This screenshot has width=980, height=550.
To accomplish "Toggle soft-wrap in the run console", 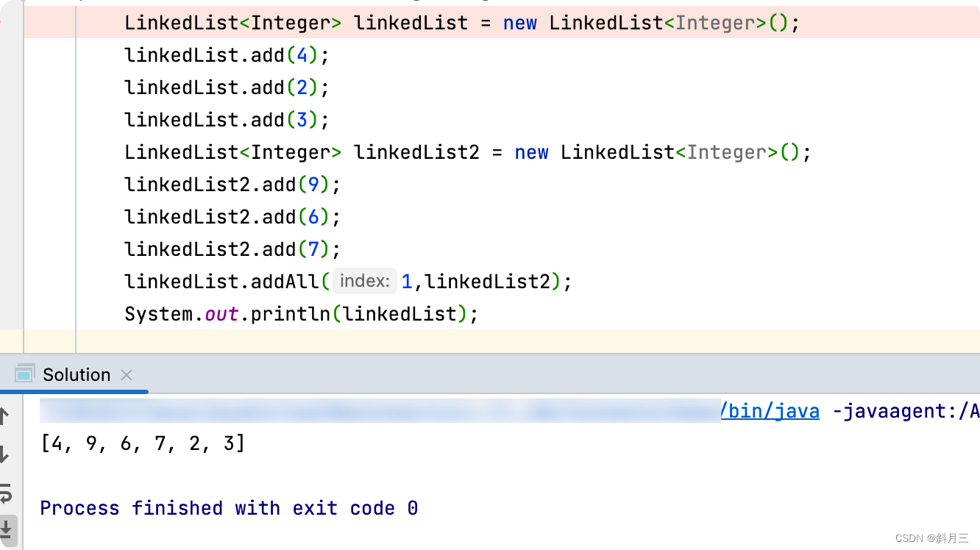I will [5, 492].
